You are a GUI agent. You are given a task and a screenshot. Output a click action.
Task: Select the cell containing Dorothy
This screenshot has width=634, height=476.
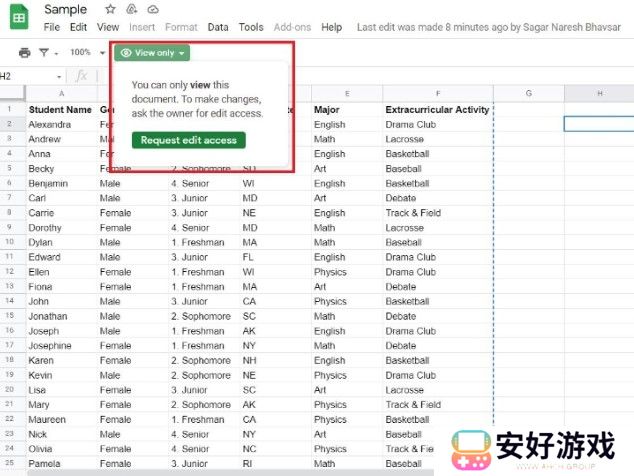coord(62,228)
